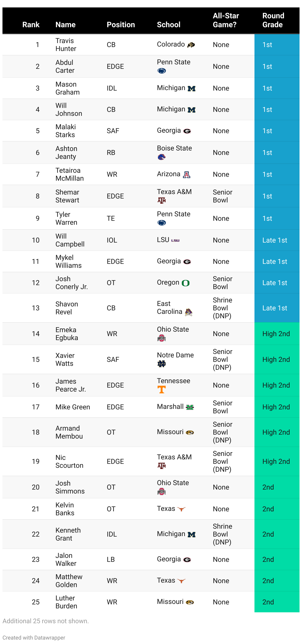The height and width of the screenshot is (644, 302).
Task: Sort table by the Rank column header
Action: pos(31,25)
